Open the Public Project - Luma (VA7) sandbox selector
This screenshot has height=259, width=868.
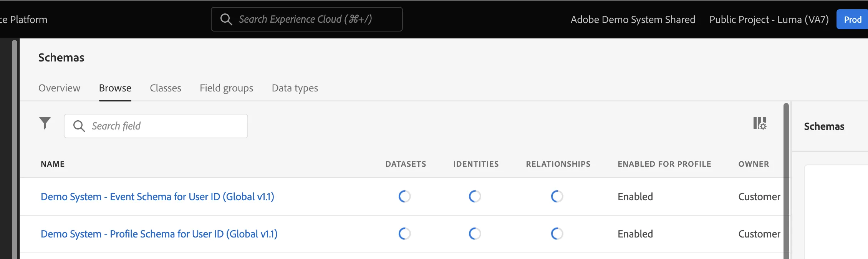tap(769, 20)
